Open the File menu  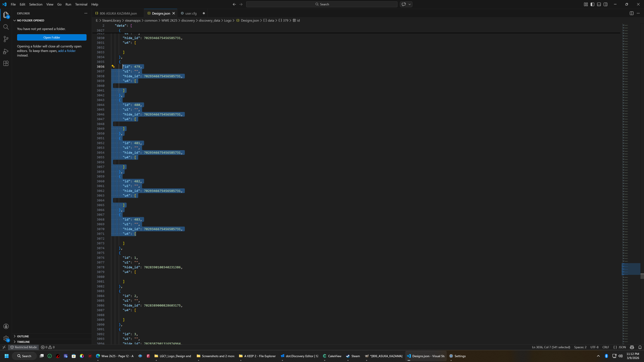(x=13, y=4)
